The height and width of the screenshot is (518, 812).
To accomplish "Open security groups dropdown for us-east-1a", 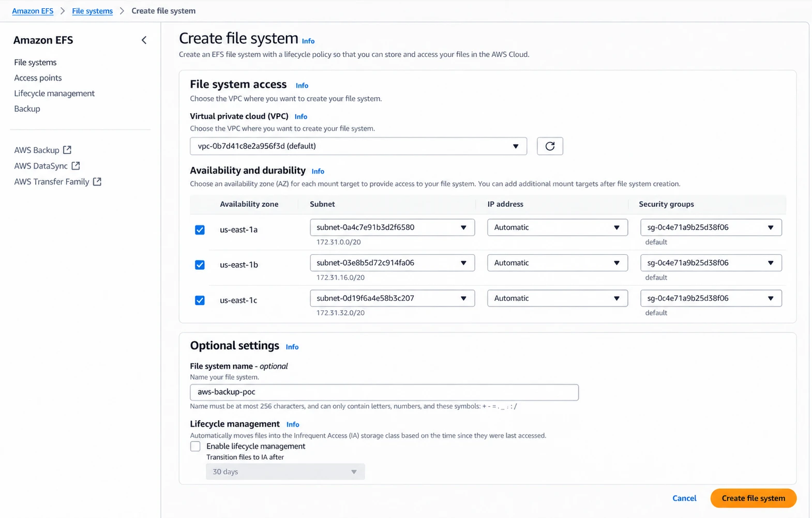I will [x=711, y=227].
